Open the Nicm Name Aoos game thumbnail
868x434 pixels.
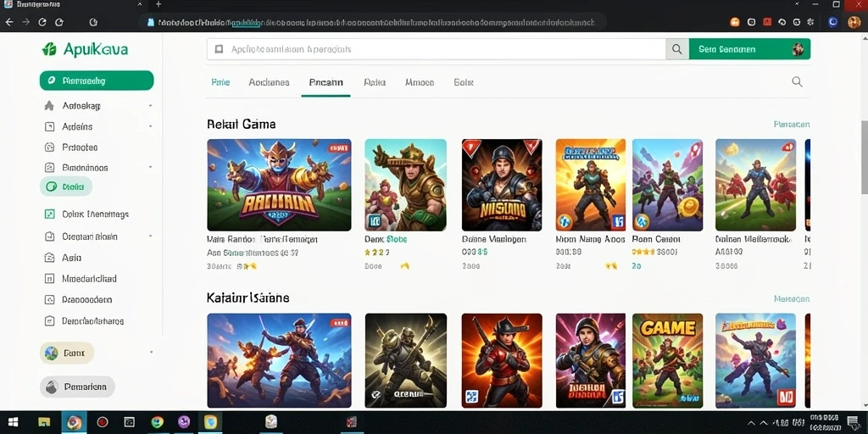point(591,185)
